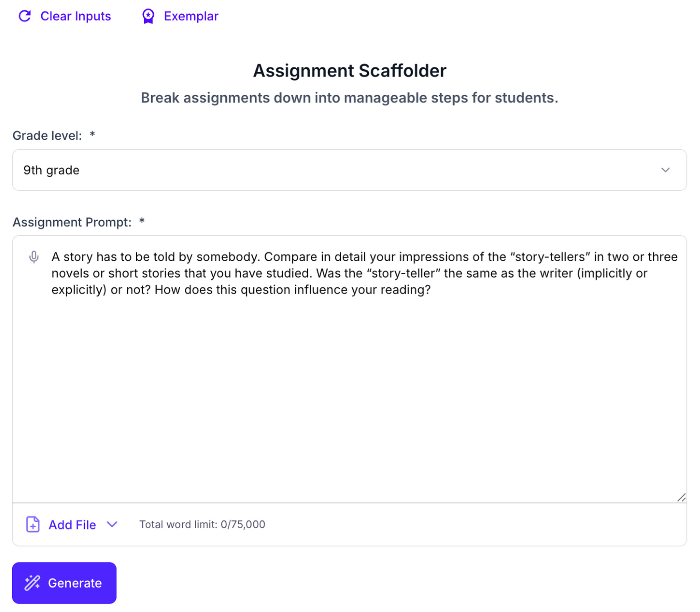The width and height of the screenshot is (700, 612).
Task: Click the Add File button label
Action: coord(72,525)
